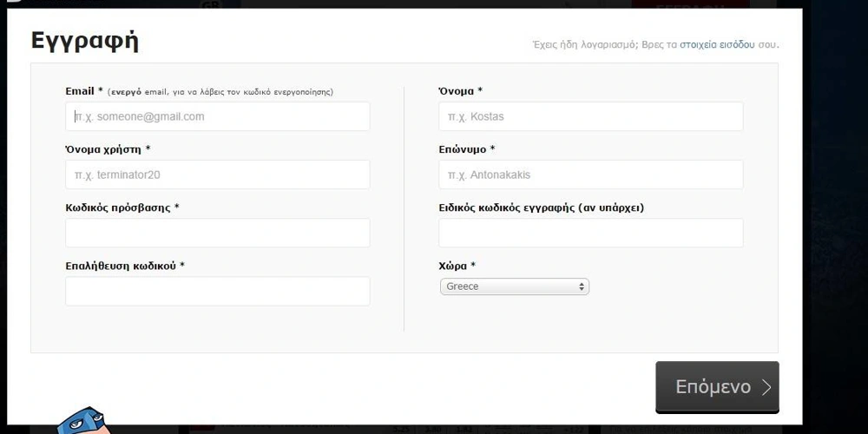This screenshot has height=434, width=868.
Task: Click the Ειδικός κωδικός εγγραφής field
Action: [590, 233]
